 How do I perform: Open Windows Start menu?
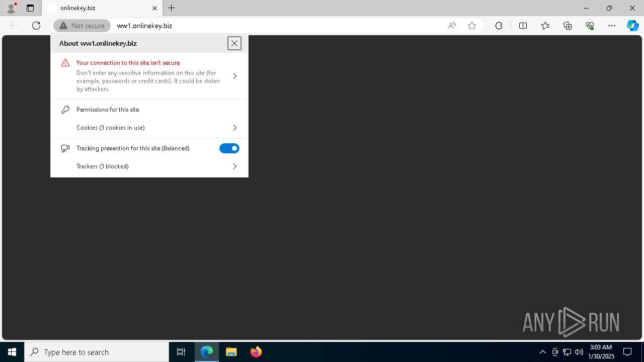pos(12,352)
